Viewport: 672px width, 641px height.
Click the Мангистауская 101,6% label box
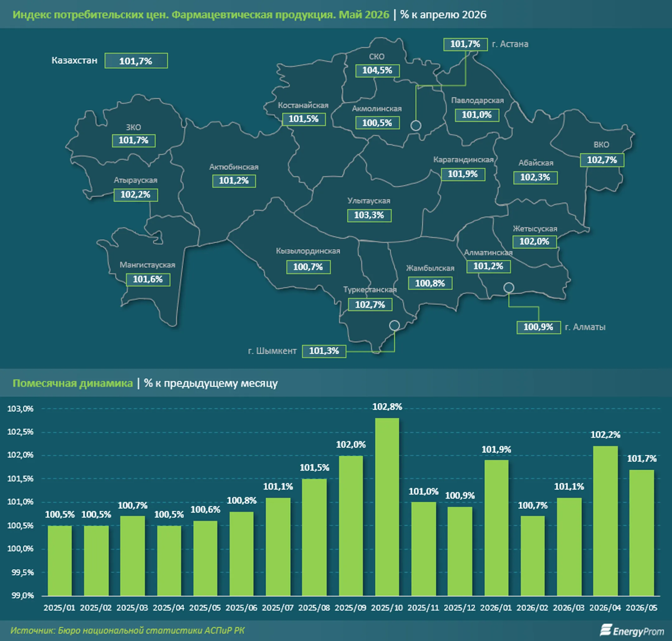(x=148, y=279)
